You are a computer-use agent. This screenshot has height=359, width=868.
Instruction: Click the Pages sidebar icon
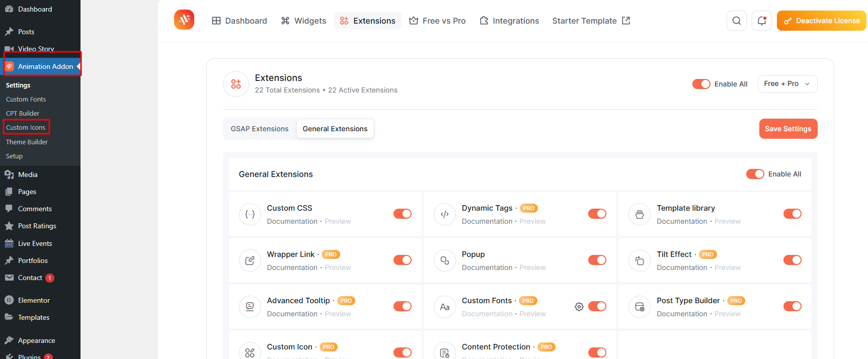click(x=9, y=192)
